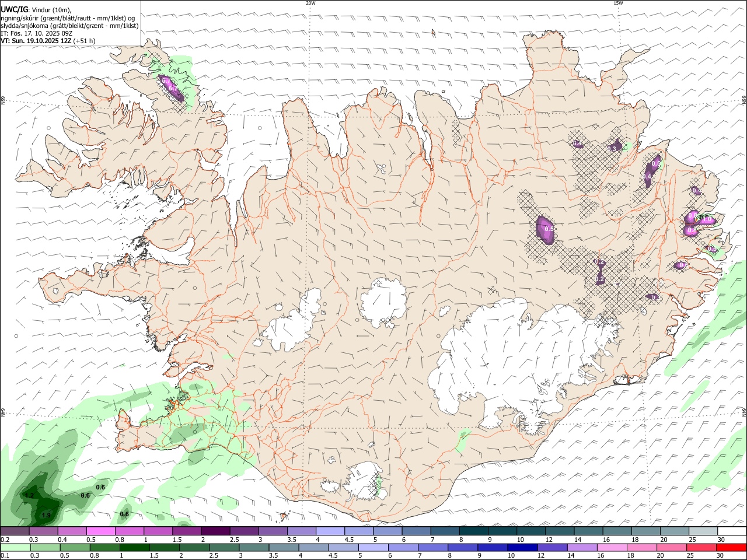Click the '66N' latitude label on right edge

744,100
